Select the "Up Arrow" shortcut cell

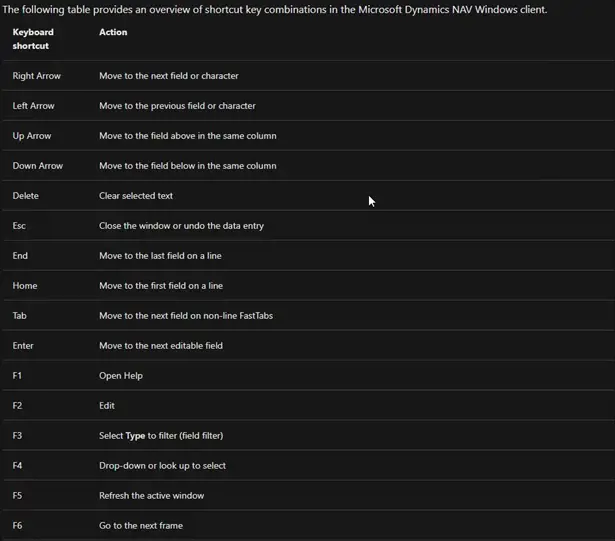(32, 136)
